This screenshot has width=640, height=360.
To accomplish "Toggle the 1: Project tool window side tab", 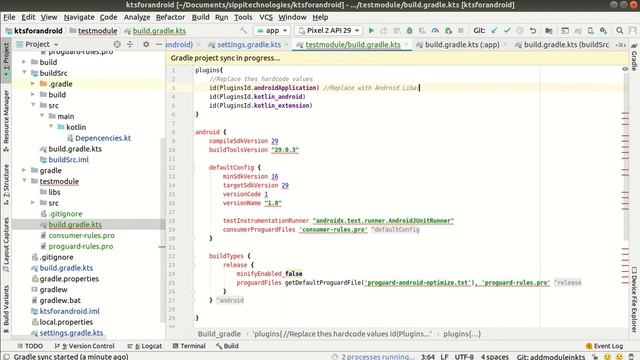I will pyautogui.click(x=6, y=60).
